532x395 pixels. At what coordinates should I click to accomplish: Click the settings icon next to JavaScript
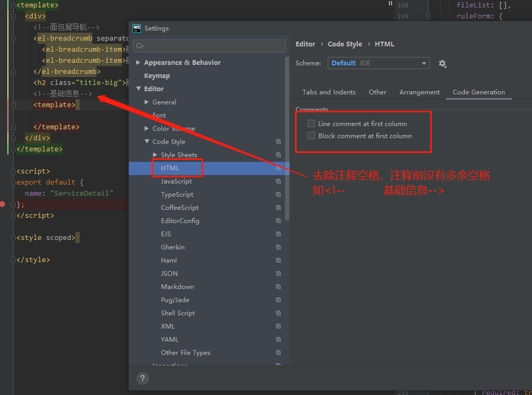coord(278,181)
